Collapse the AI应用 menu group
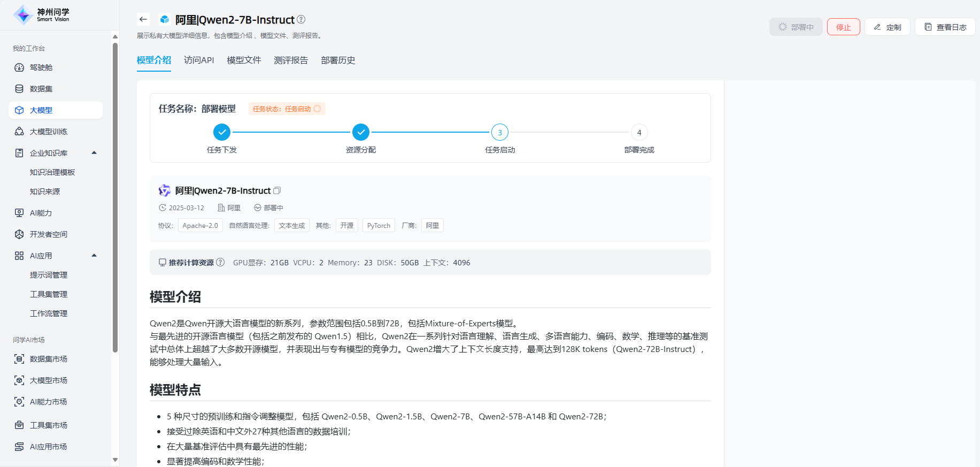The height and width of the screenshot is (467, 980). (94, 256)
